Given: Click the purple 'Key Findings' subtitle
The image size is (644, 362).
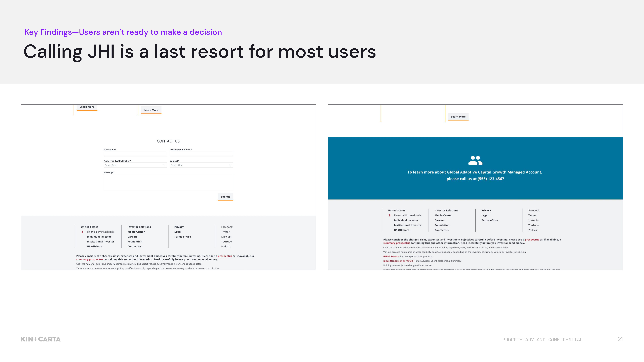Looking at the screenshot, I should (x=123, y=32).
